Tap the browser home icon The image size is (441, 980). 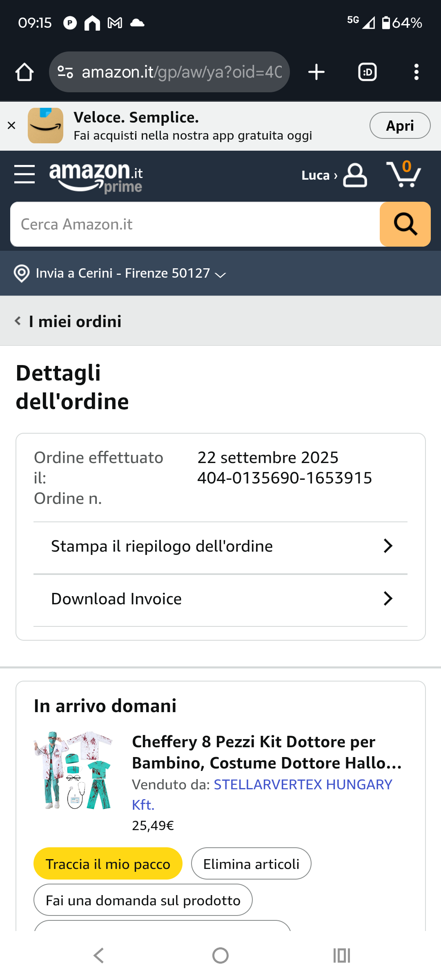(24, 72)
